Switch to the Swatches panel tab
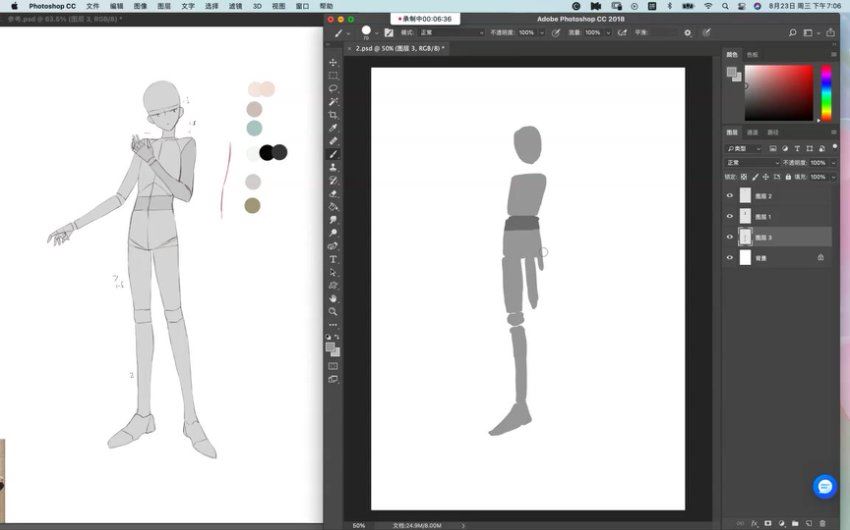850x530 pixels. tap(752, 55)
